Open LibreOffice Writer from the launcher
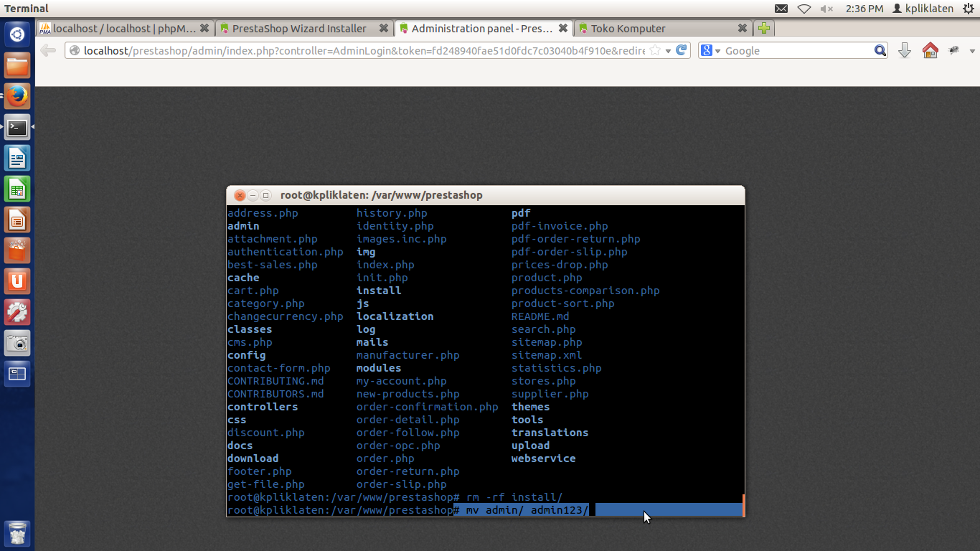Viewport: 980px width, 551px height. 17,159
